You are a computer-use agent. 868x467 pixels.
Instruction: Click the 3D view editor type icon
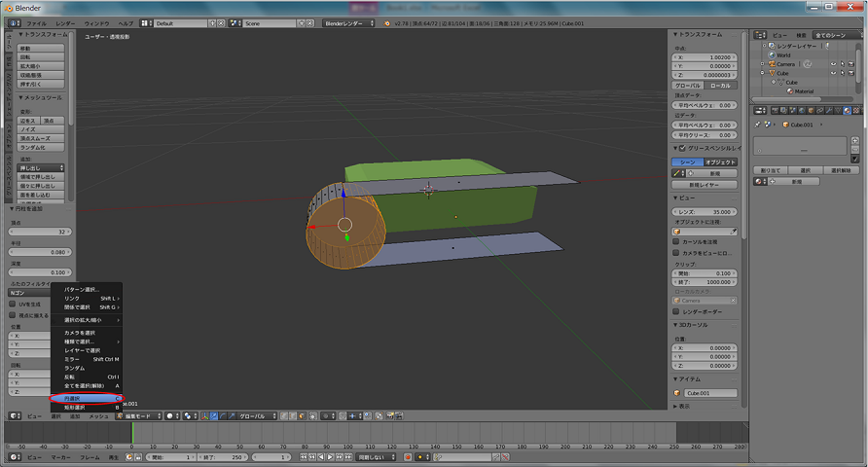(x=14, y=415)
